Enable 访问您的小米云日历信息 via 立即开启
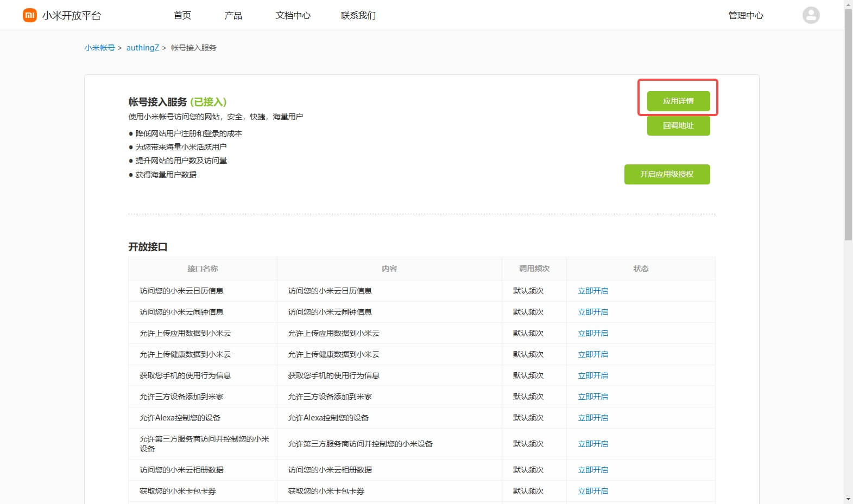This screenshot has width=853, height=504. pos(593,291)
